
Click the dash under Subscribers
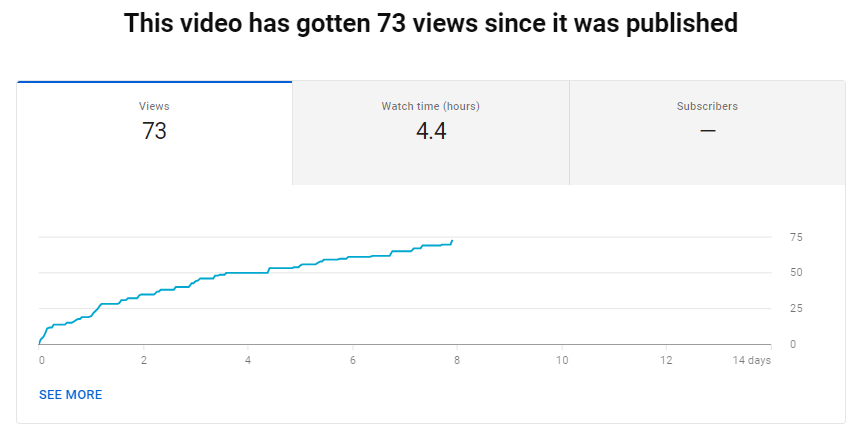707,130
